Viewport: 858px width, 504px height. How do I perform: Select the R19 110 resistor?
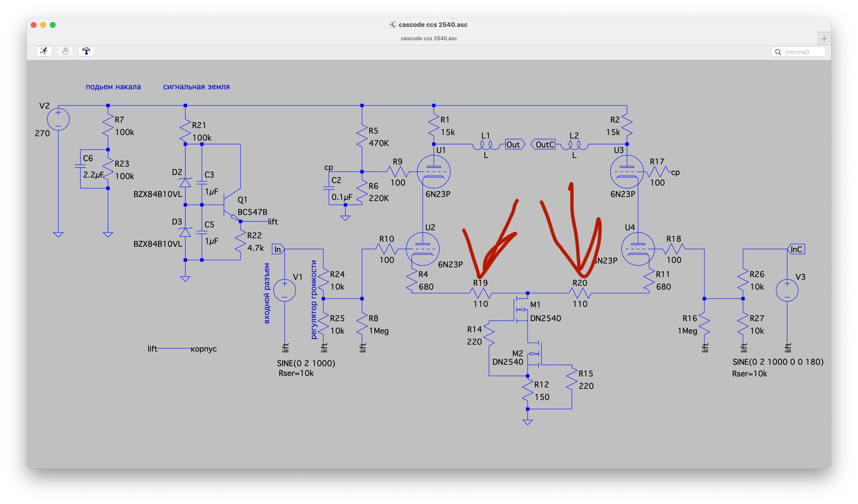(x=480, y=293)
